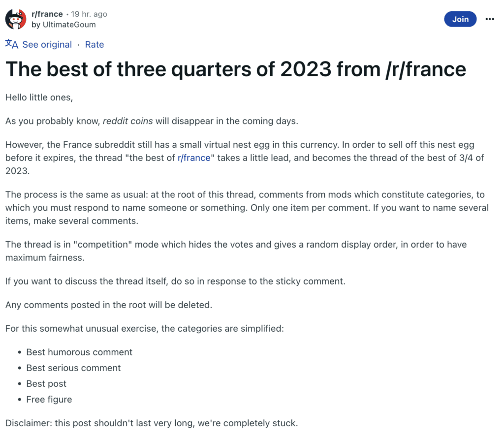Click the post title heading
The width and height of the screenshot is (504, 438).
(x=235, y=69)
